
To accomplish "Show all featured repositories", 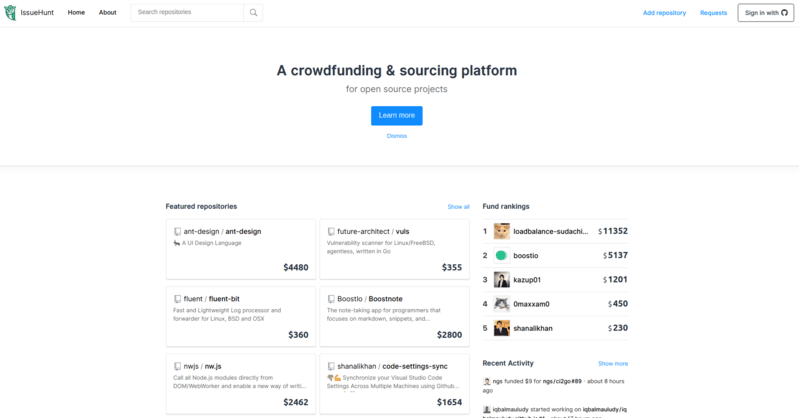I will pyautogui.click(x=458, y=207).
